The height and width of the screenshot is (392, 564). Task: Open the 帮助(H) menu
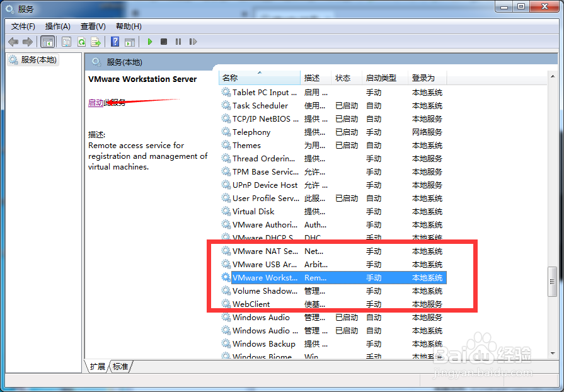(x=129, y=26)
